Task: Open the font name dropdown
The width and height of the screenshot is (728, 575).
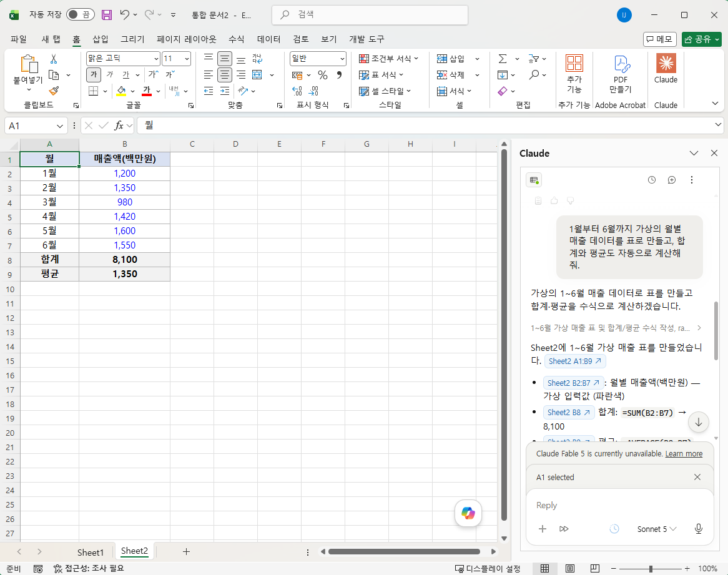Action: tap(156, 59)
